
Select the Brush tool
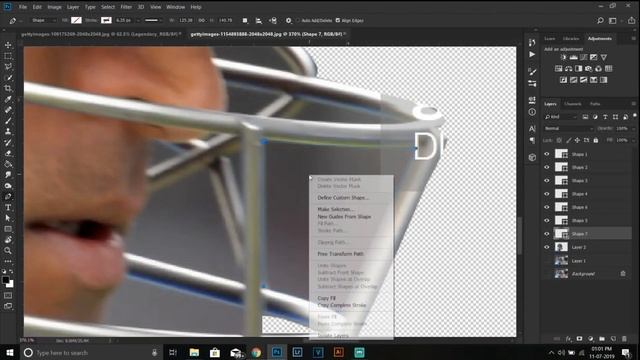8,121
